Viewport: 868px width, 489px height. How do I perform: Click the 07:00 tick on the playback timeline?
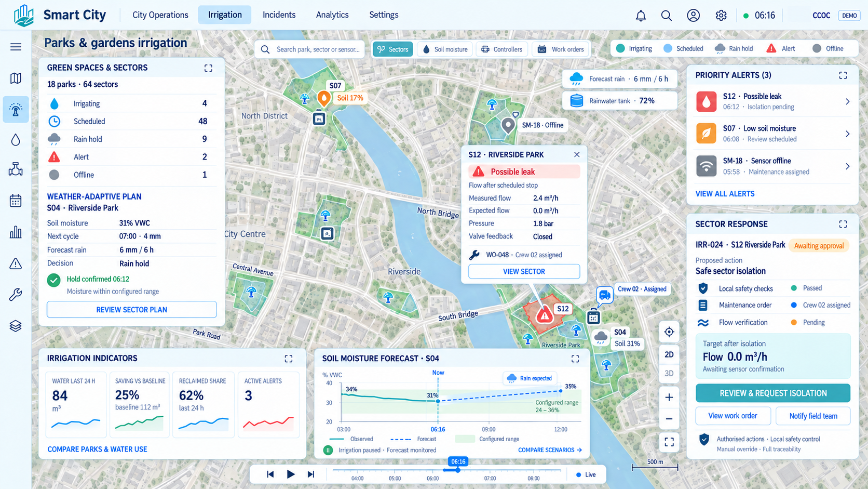490,478
